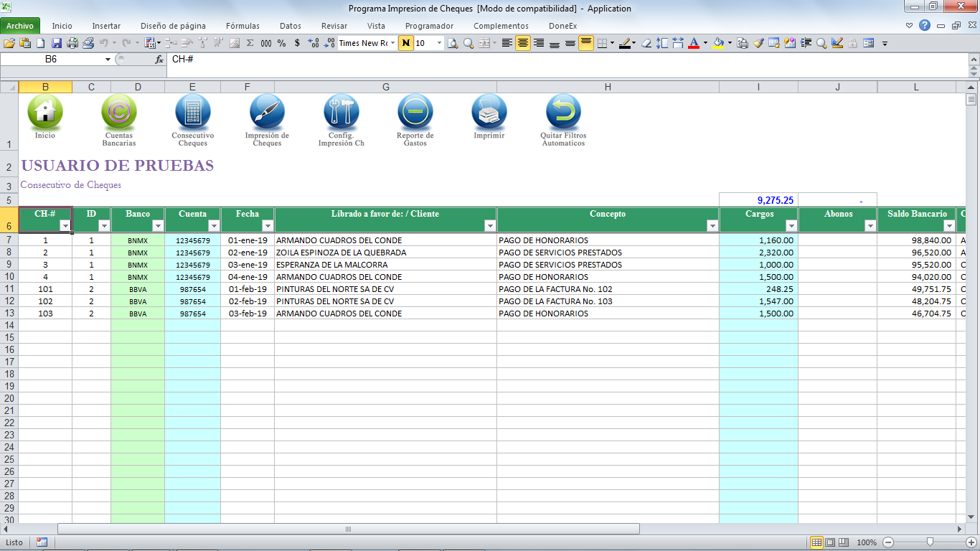This screenshot has height=551, width=980.
Task: Click the Save floppy disk toolbar icon
Action: point(57,43)
